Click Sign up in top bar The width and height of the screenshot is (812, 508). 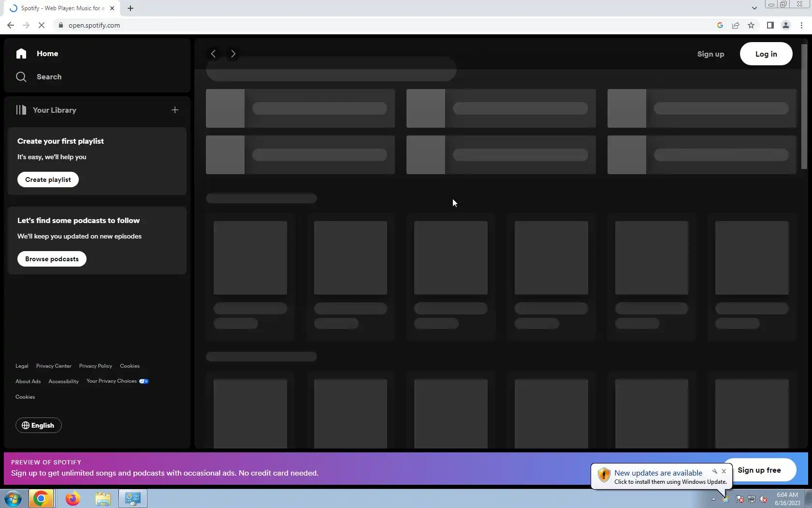click(x=710, y=54)
